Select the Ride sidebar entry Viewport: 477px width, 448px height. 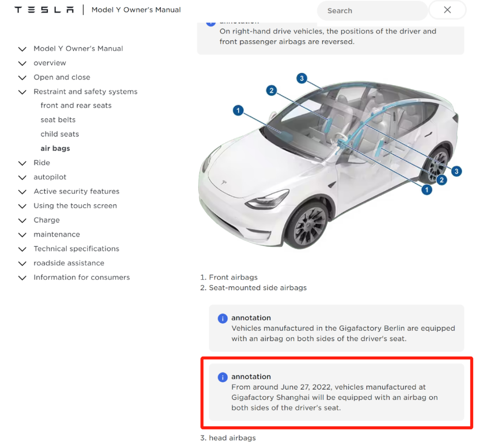pos(42,163)
